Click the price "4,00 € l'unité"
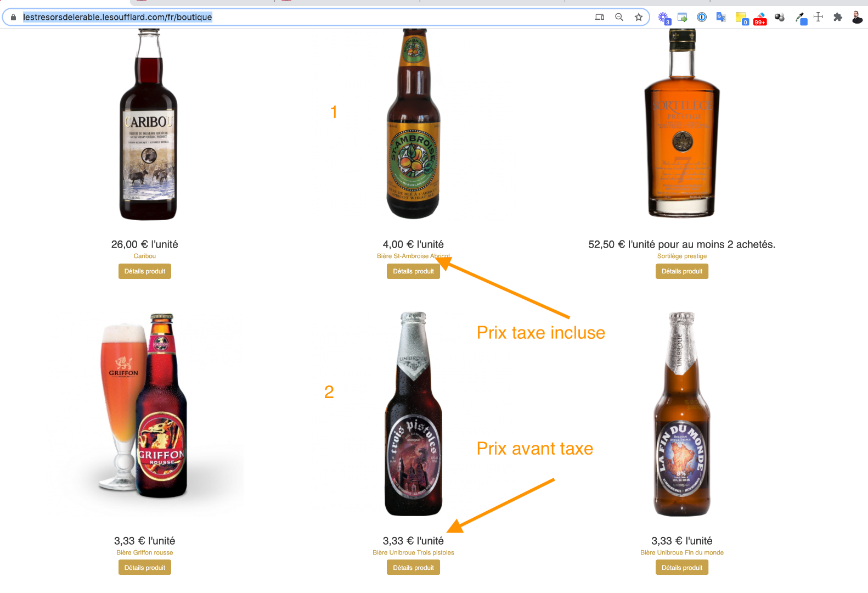Screen dimensions: 868x593 [413, 244]
